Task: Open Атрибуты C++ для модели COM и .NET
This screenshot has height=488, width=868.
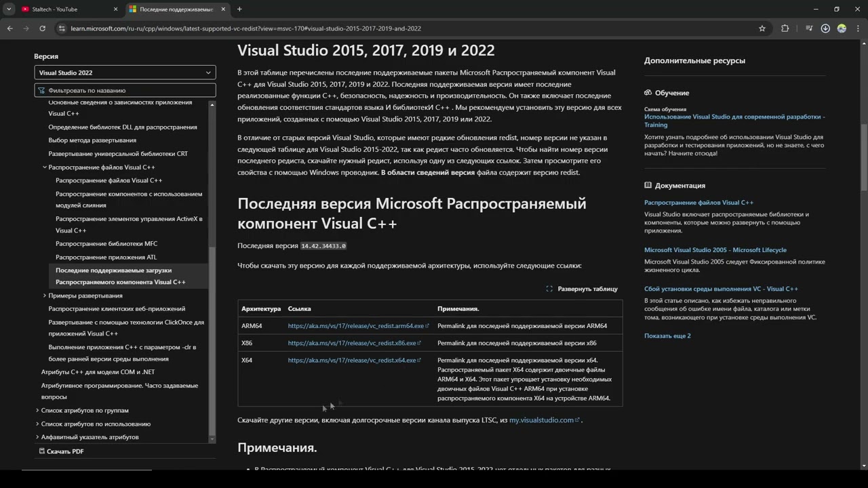Action: 98,372
